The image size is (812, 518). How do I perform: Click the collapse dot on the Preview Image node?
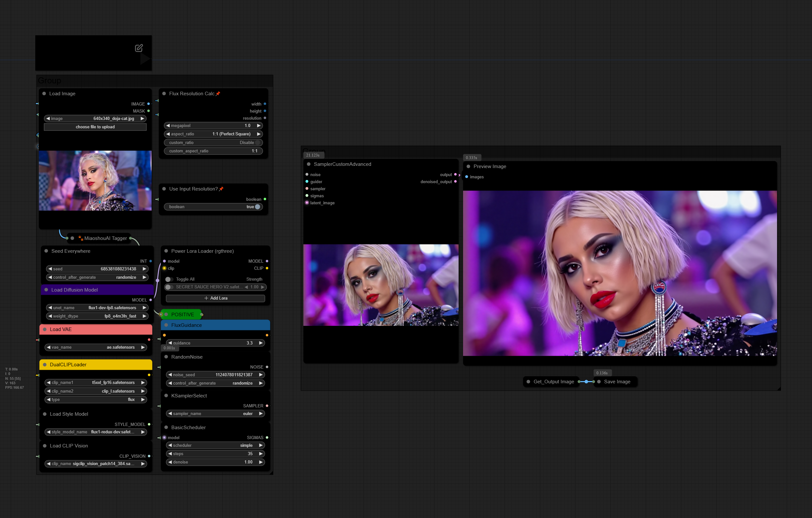[x=468, y=166]
